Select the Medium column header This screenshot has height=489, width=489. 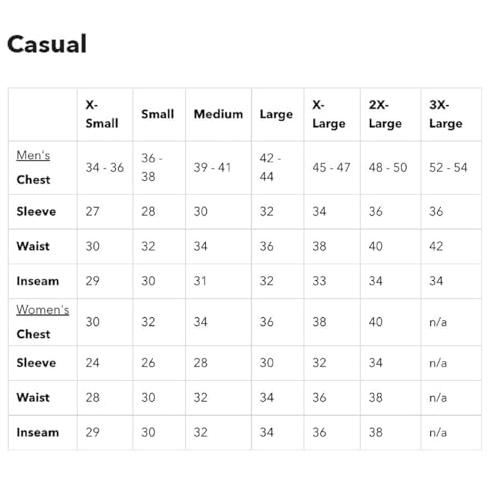pyautogui.click(x=218, y=114)
